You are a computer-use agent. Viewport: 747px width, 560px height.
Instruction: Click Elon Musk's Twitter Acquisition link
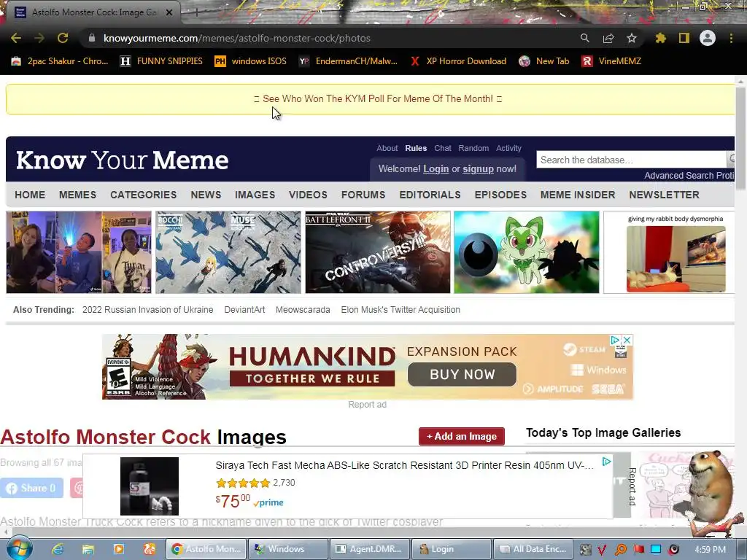(400, 309)
